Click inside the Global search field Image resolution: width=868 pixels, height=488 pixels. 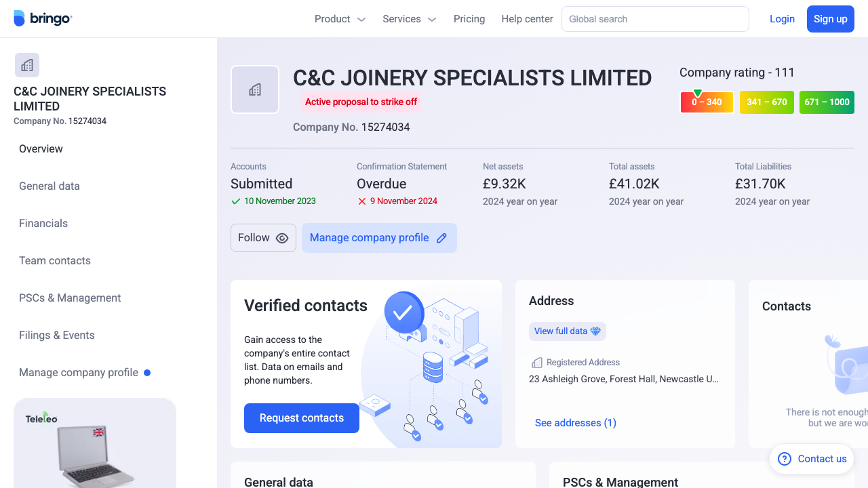tap(654, 19)
